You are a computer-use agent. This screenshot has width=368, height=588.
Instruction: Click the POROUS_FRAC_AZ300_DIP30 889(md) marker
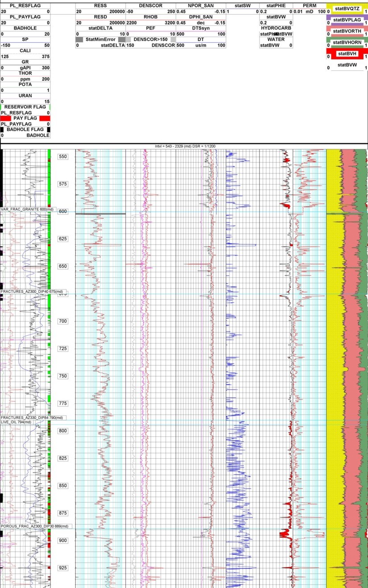35,526
